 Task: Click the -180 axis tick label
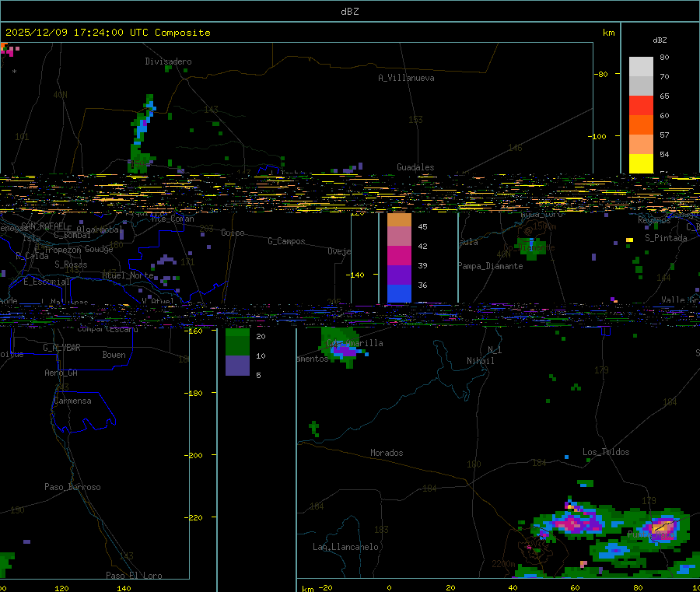pos(194,393)
